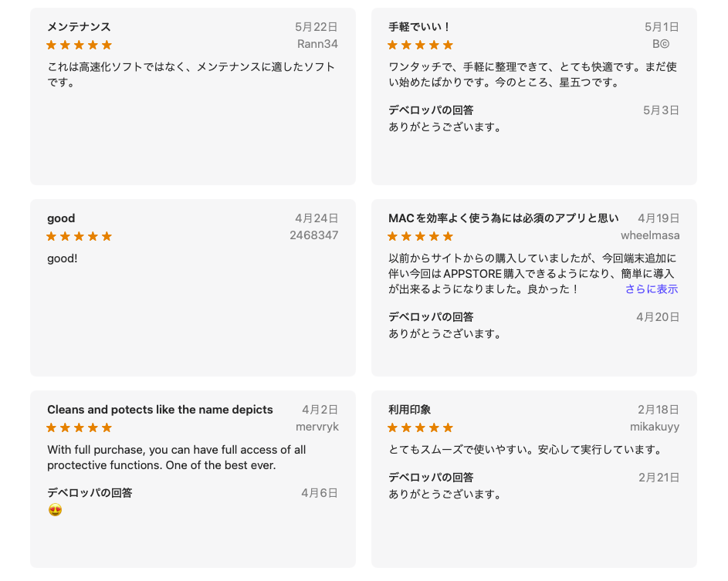Expand review with さらに表示 link

pos(652,289)
